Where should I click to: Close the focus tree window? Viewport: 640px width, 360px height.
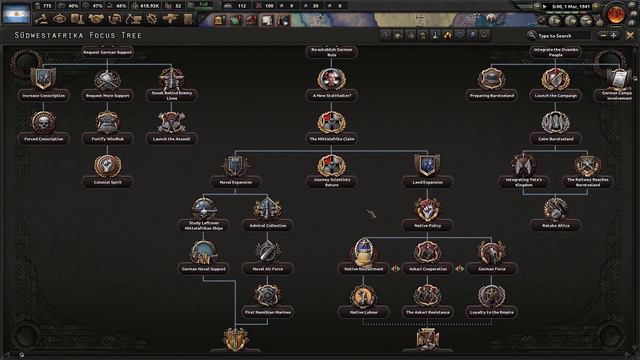630,36
